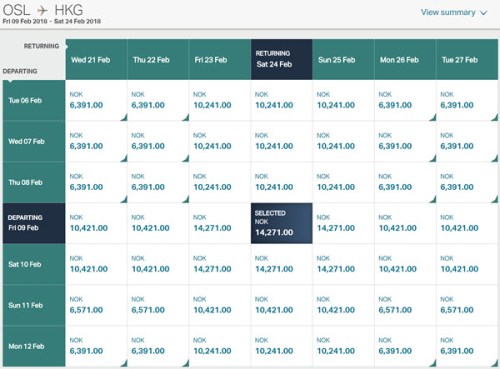Select the Wed 21 Feb returning column header
This screenshot has height=369, width=500.
(x=96, y=59)
